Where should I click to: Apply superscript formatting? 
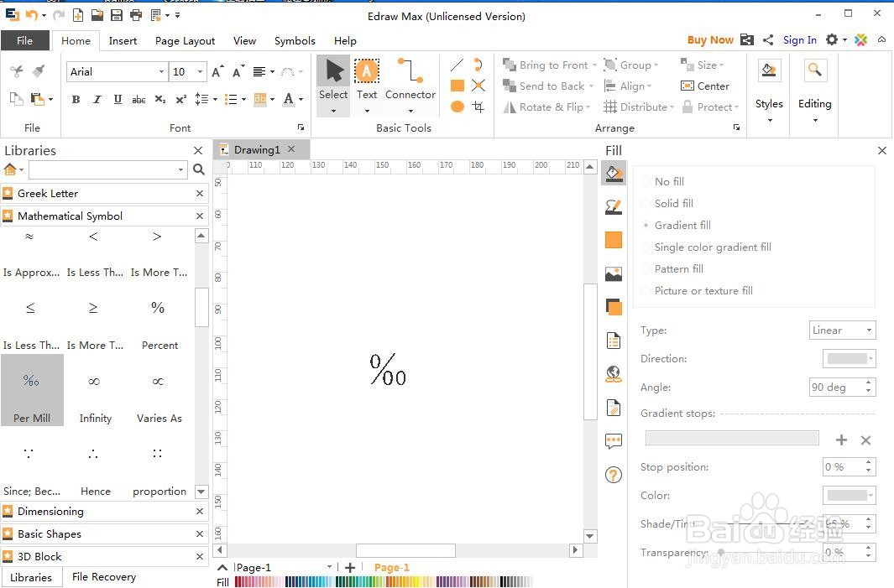point(180,99)
